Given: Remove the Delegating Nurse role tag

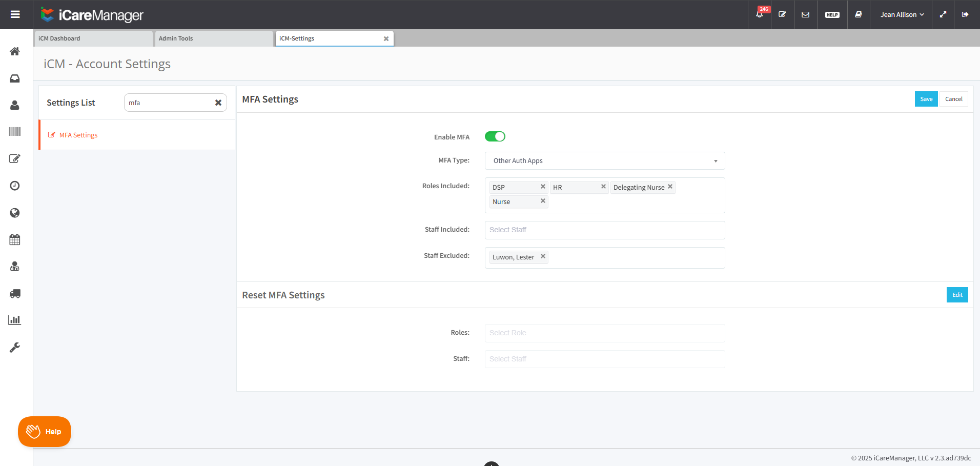Looking at the screenshot, I should 670,187.
